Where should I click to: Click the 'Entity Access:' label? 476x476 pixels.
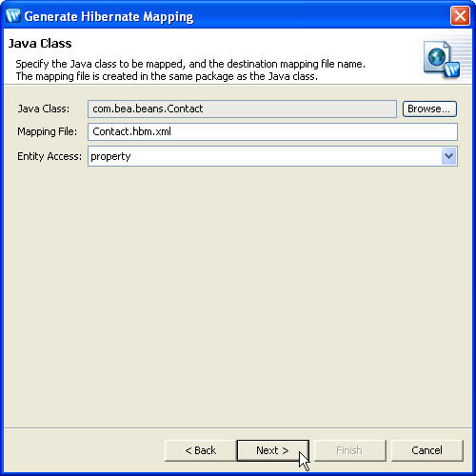(x=50, y=156)
